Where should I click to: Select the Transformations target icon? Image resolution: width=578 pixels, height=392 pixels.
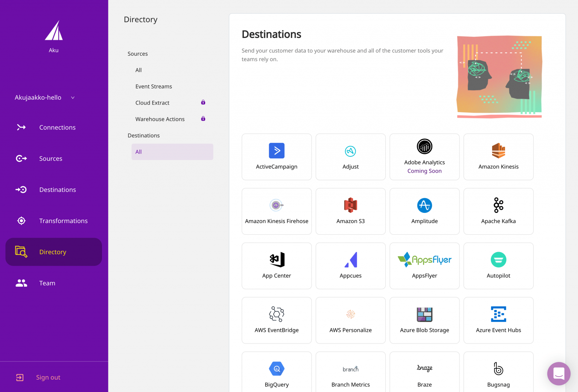click(x=21, y=221)
